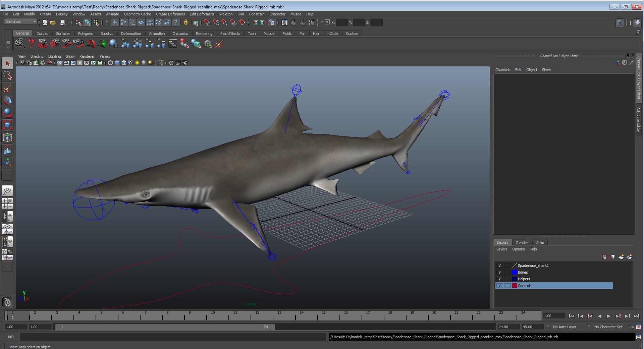Switch to the Rendering shelf tab
Viewport: 644px width, 349px height.
tap(204, 34)
